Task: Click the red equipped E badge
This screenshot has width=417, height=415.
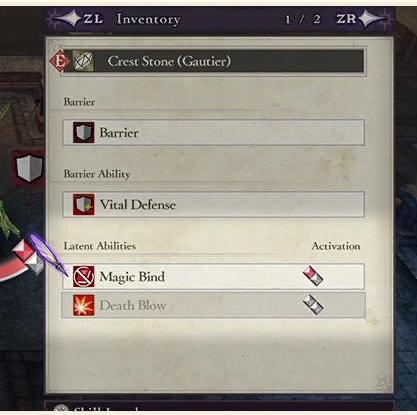Action: pos(60,61)
